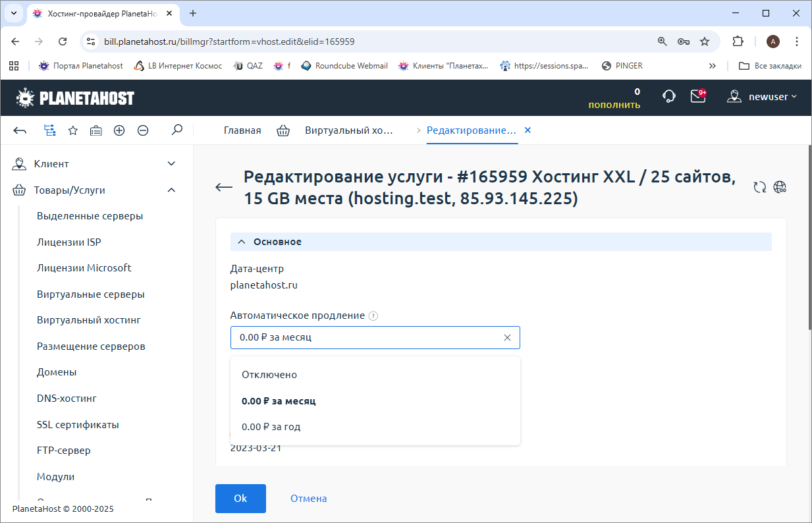Click the refresh icon beside the title
The image size is (812, 523).
760,187
